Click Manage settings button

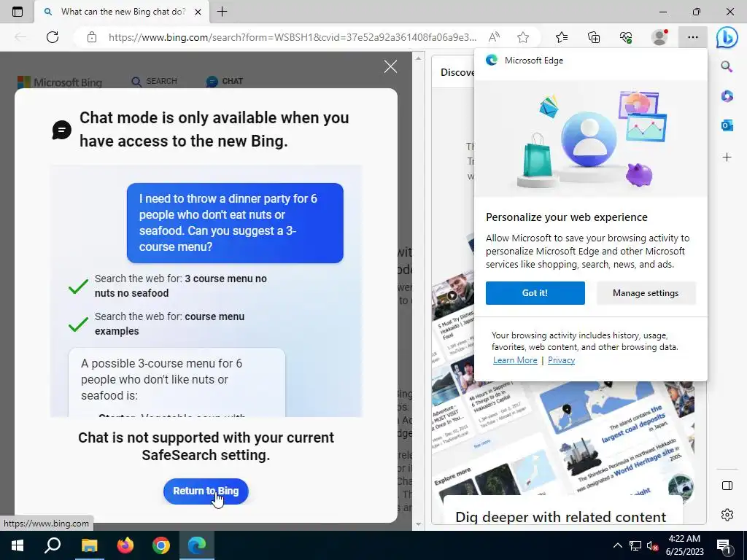tap(646, 293)
